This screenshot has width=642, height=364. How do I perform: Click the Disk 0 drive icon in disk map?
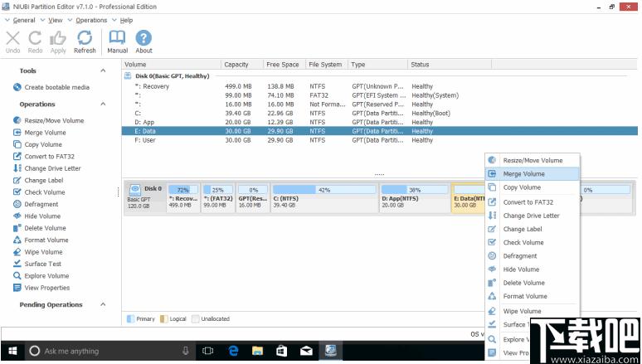point(134,190)
